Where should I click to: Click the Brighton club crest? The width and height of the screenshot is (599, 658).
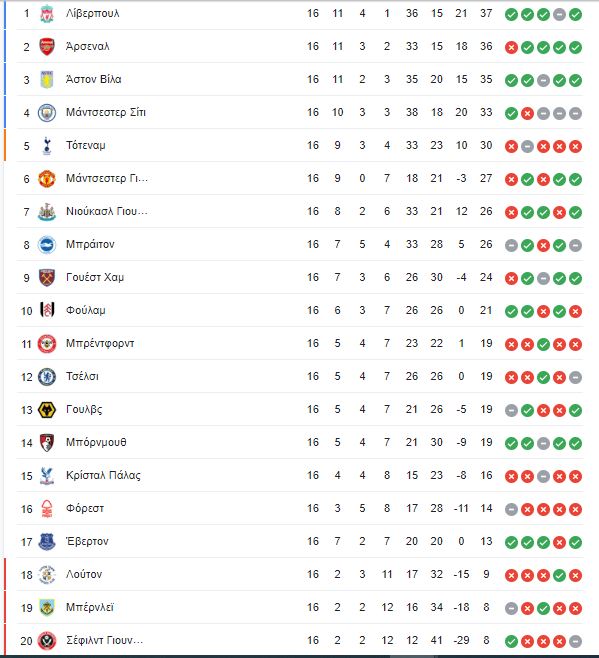tap(47, 245)
